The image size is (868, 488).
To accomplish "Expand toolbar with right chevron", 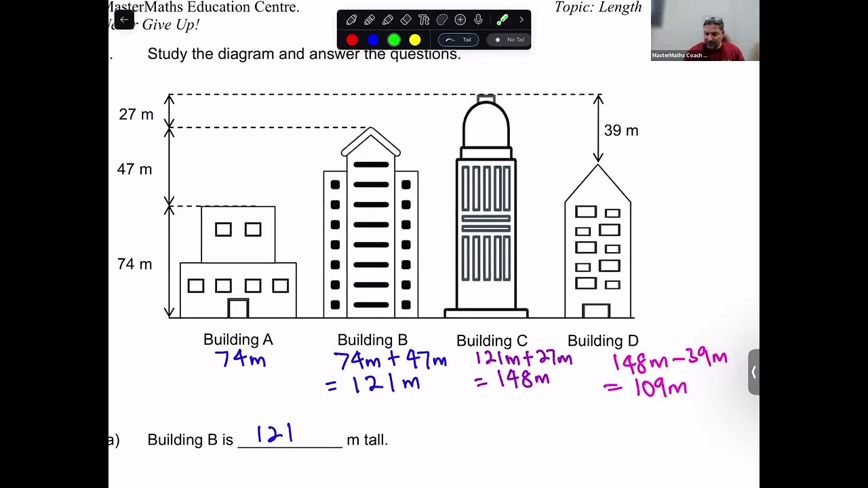I will coord(521,20).
